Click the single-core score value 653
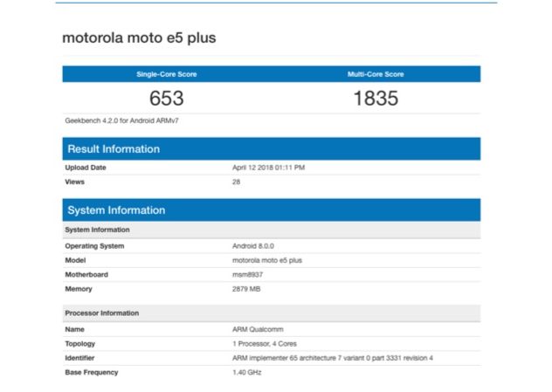This screenshot has width=552, height=392. click(x=166, y=98)
